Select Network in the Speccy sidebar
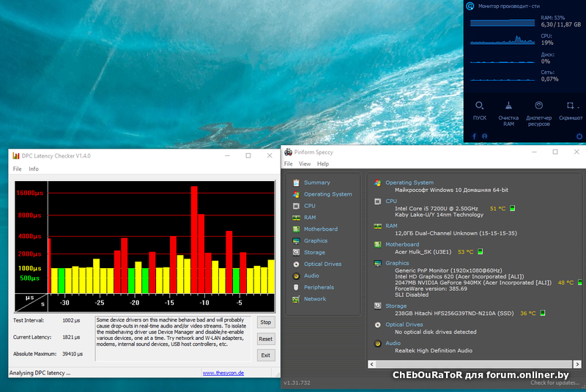This screenshot has width=586, height=392. point(315,299)
